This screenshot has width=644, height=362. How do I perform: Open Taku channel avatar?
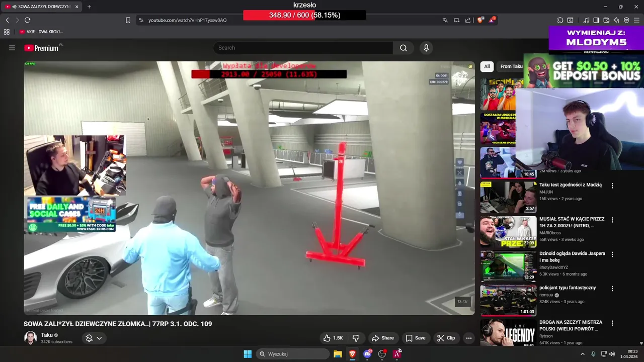coord(30,338)
